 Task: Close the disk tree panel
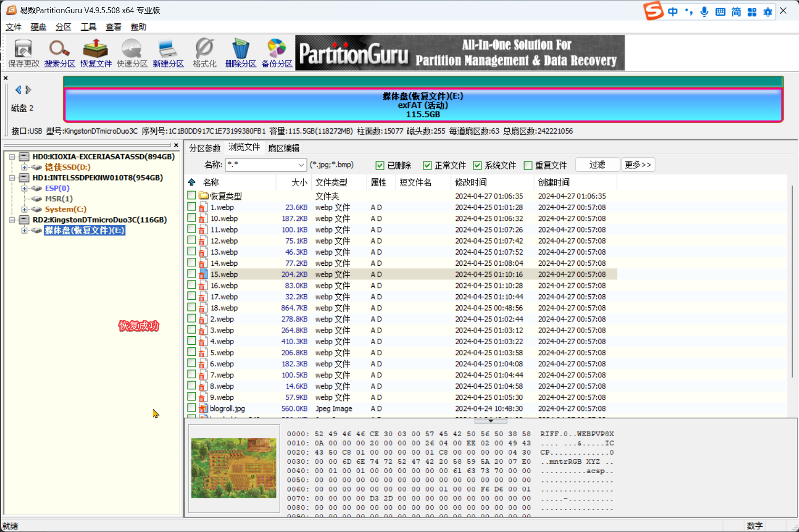click(176, 145)
